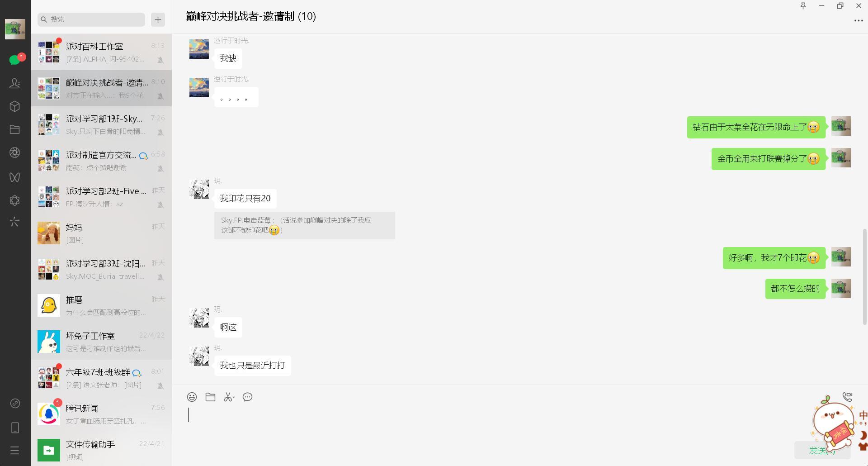Open the contacts sidebar icon
This screenshot has height=466, width=868.
coord(15,83)
